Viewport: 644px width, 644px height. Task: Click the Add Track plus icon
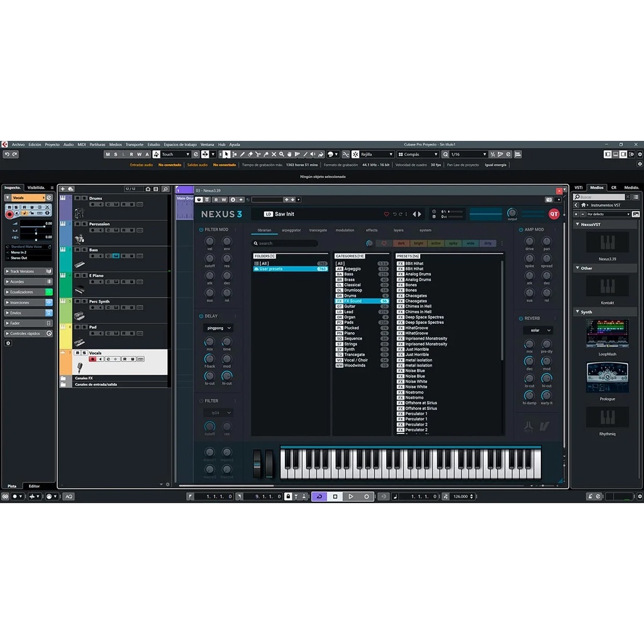click(x=62, y=189)
